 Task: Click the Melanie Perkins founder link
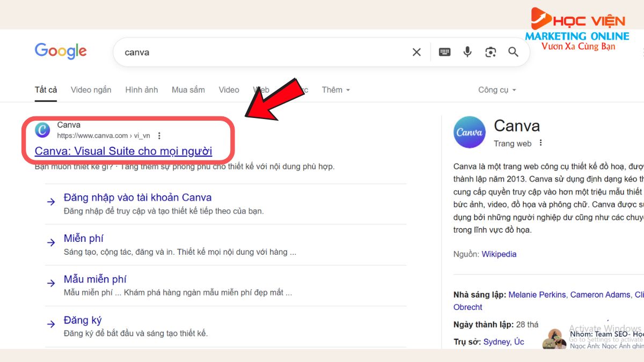(537, 294)
